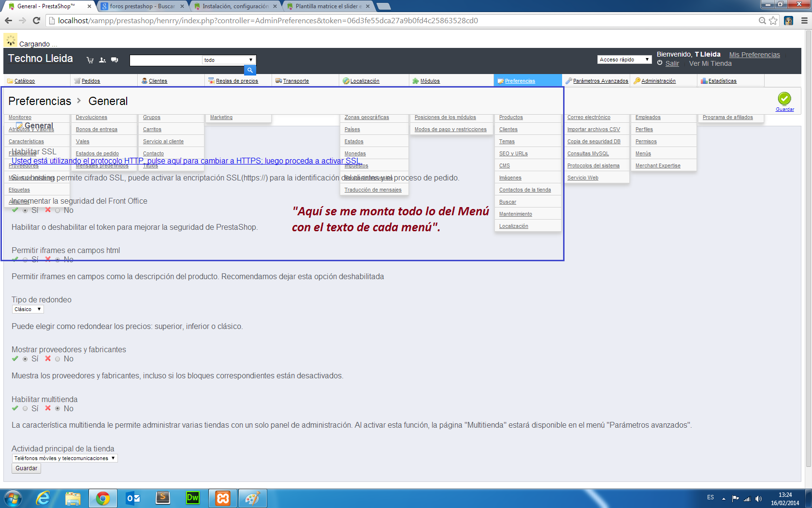Click the customers icon beside the cart

(x=102, y=60)
